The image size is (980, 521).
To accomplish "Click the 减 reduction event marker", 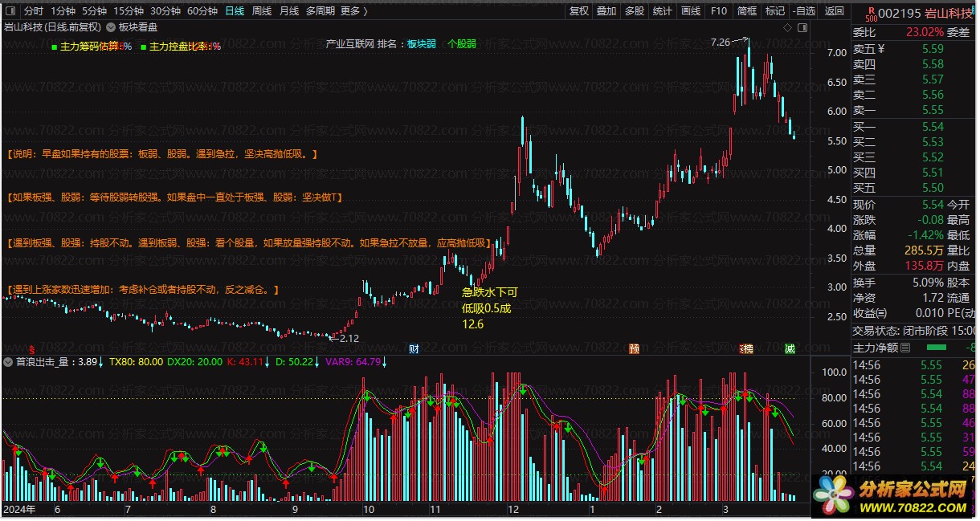I will (790, 348).
